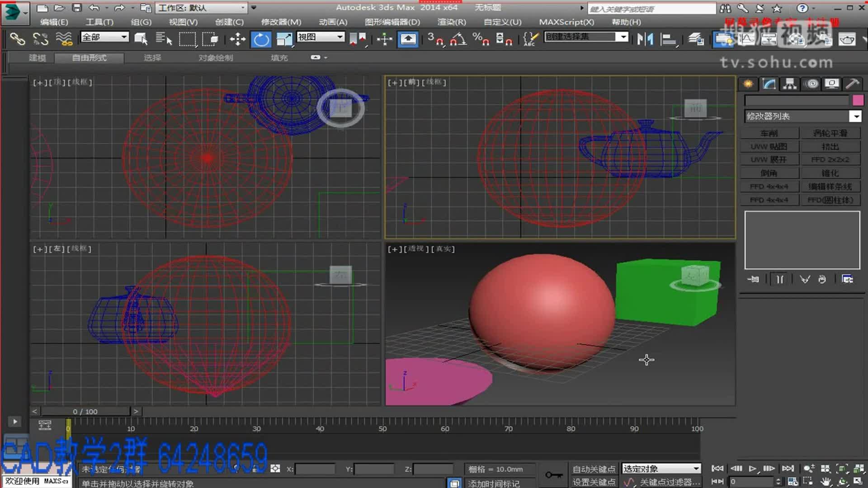Open the Hierarchy command panel tab

pos(789,84)
